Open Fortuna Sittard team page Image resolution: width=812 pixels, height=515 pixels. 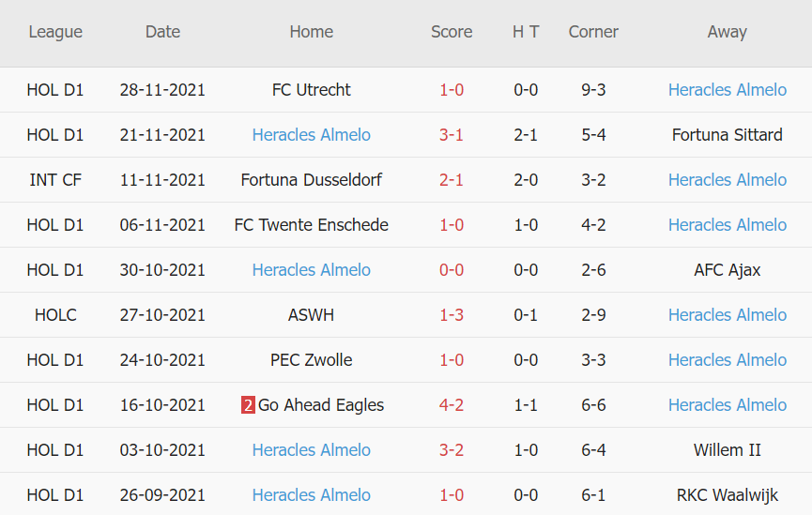pyautogui.click(x=728, y=135)
